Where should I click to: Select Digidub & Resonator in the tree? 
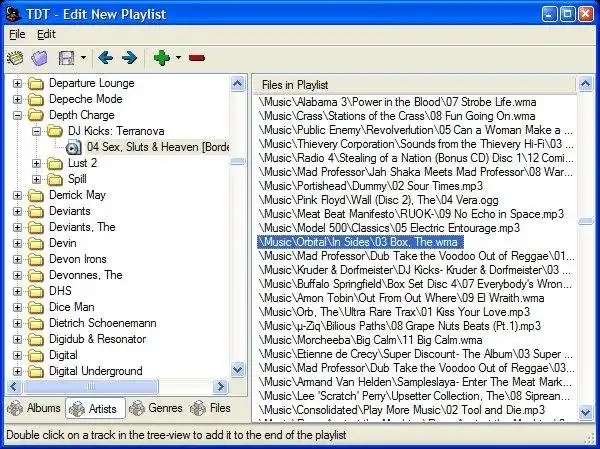[x=98, y=339]
